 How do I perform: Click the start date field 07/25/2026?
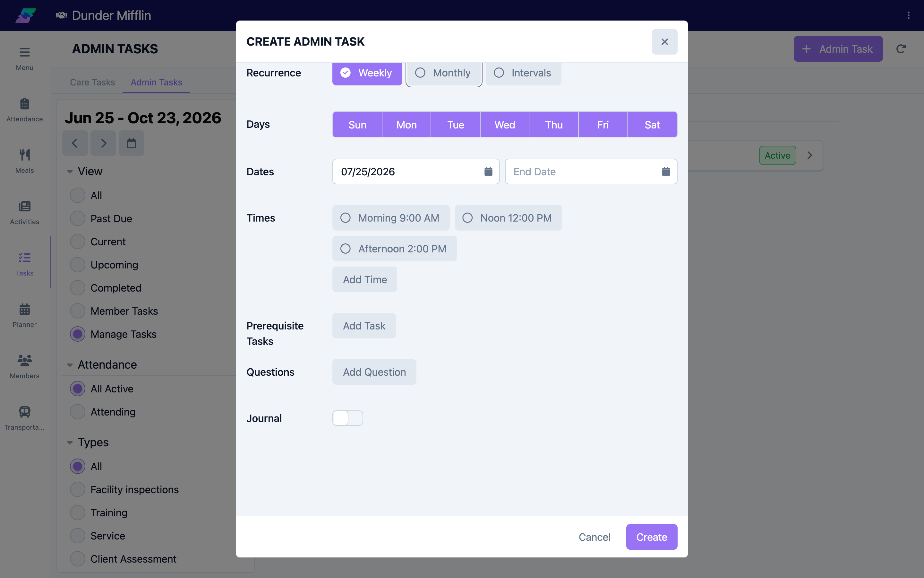pos(416,171)
